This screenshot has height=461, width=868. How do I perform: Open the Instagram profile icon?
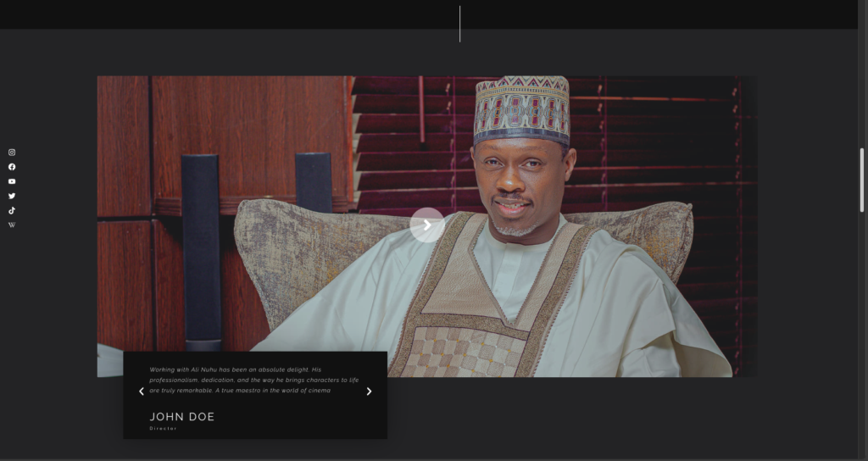pos(12,153)
